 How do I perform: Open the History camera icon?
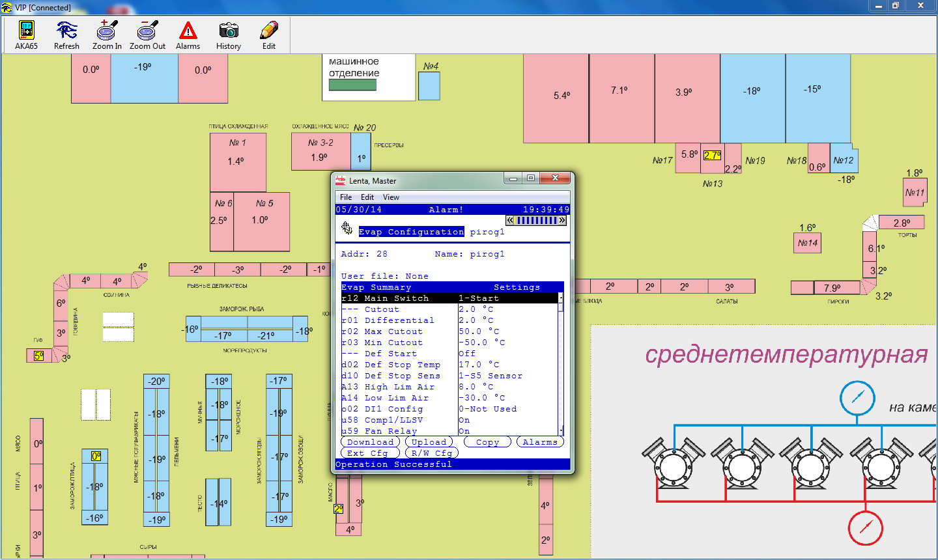coord(229,31)
